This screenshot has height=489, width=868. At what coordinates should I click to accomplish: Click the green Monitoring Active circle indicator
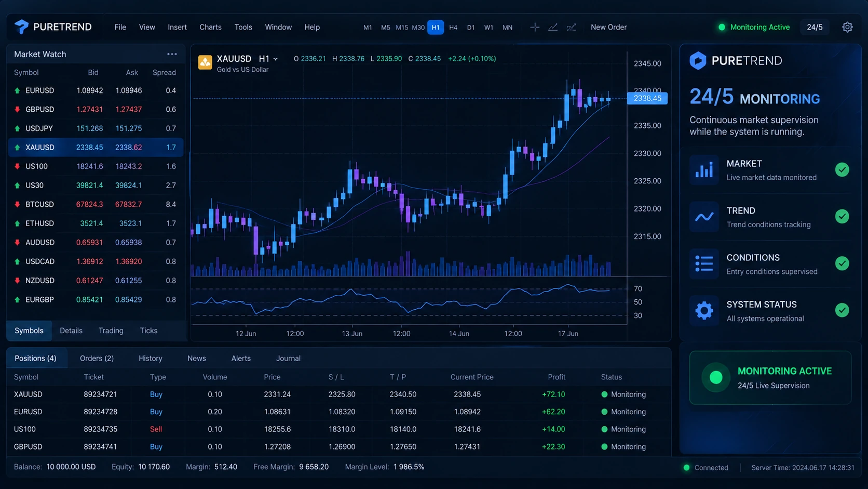(x=716, y=377)
